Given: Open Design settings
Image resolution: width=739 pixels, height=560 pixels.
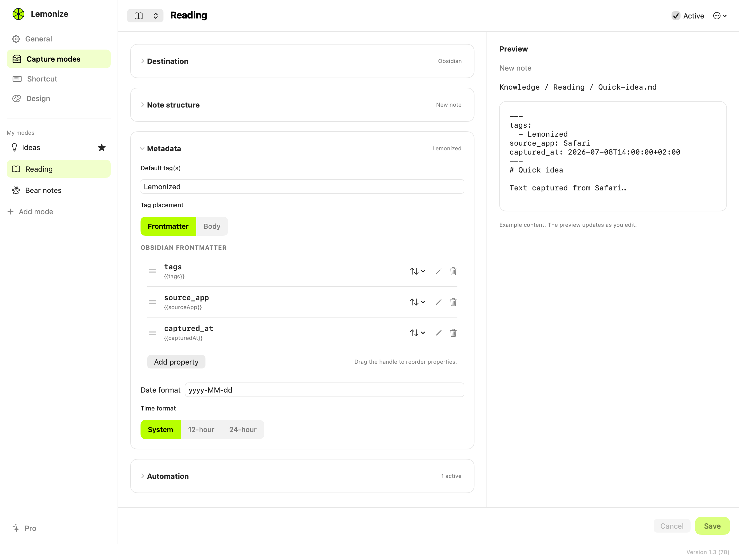Looking at the screenshot, I should pos(59,99).
